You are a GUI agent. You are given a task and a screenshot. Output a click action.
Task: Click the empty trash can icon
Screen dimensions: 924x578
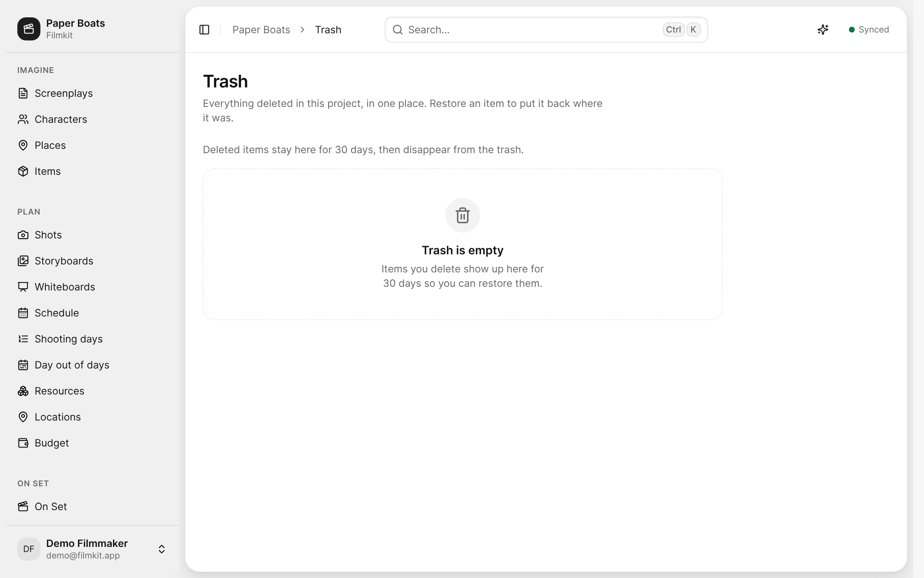(x=462, y=215)
